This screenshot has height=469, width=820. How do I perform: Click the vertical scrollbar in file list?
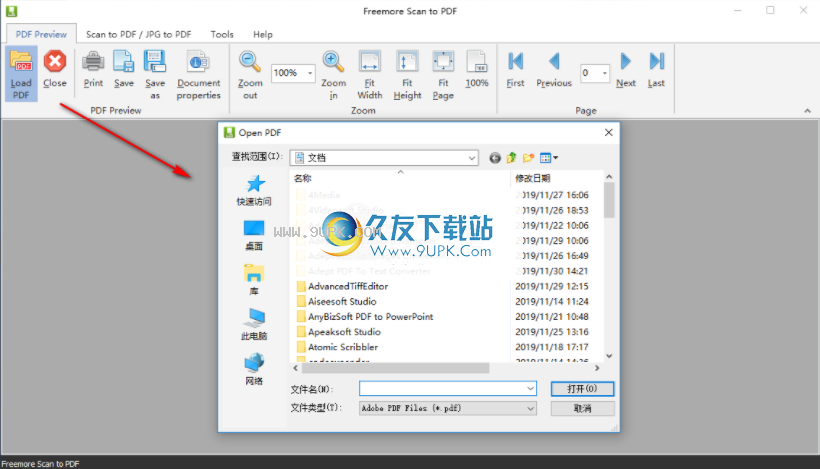(x=609, y=199)
